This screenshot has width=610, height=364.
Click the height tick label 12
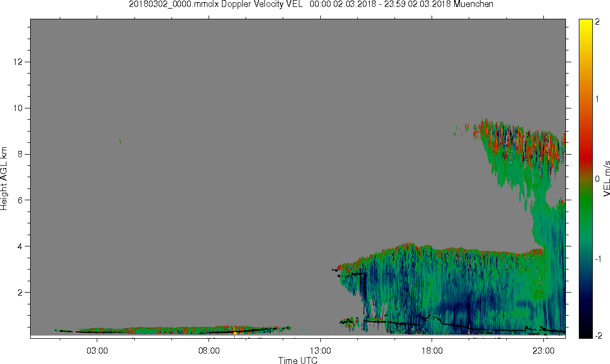(x=19, y=62)
